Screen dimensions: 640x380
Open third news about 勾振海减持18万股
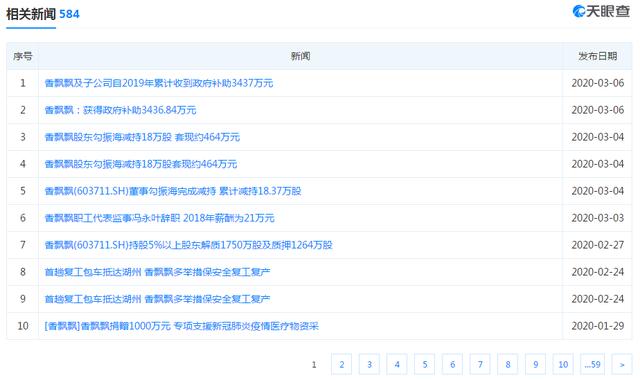(142, 137)
